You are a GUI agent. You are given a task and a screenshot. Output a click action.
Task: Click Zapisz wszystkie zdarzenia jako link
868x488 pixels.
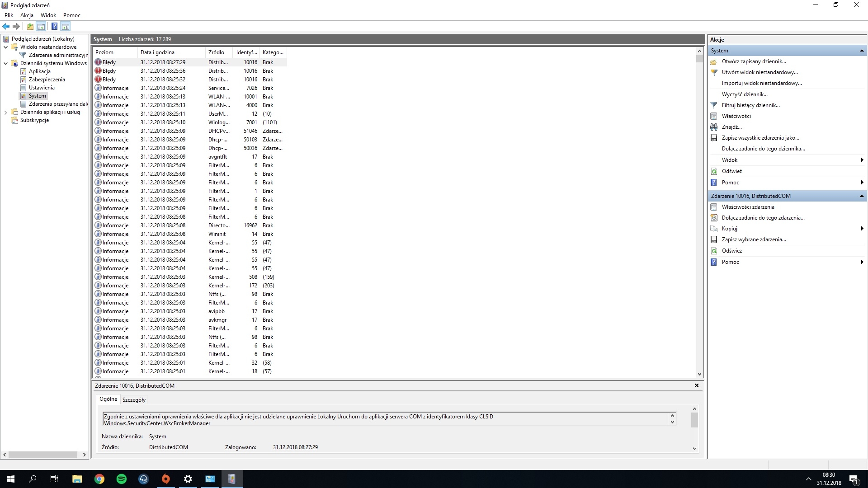point(760,138)
